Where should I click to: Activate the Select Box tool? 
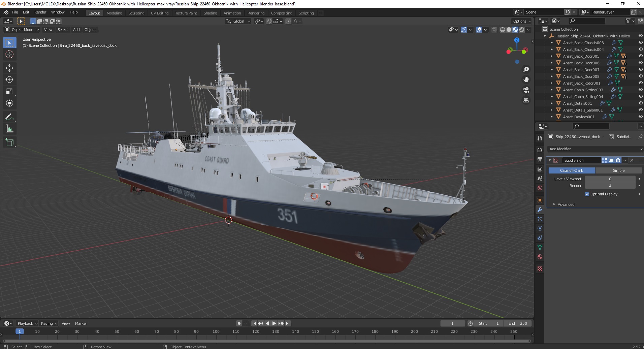(9, 42)
